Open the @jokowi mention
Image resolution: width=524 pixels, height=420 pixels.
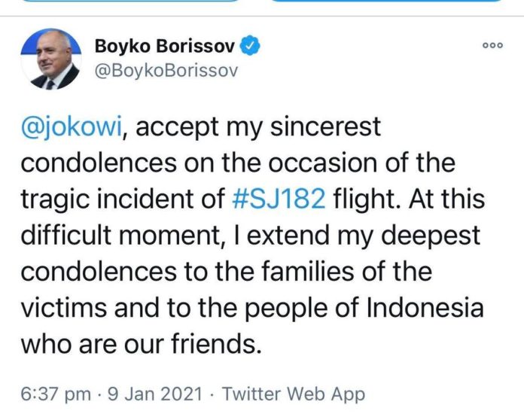[x=72, y=127]
